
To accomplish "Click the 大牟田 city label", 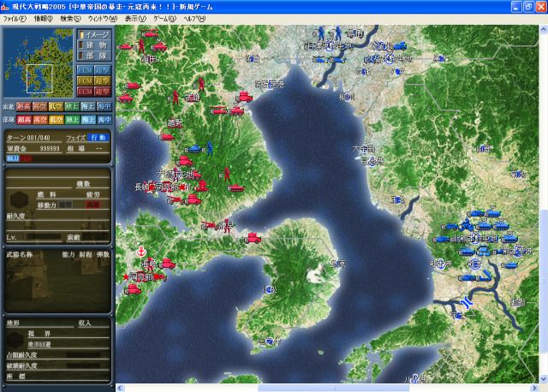I will click(364, 148).
